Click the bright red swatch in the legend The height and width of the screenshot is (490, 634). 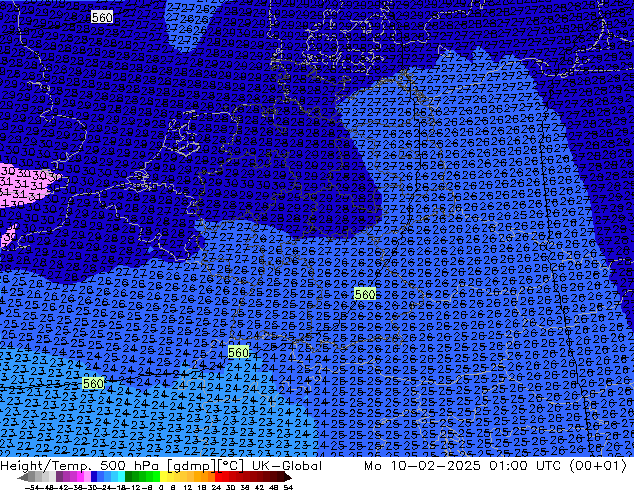218,478
